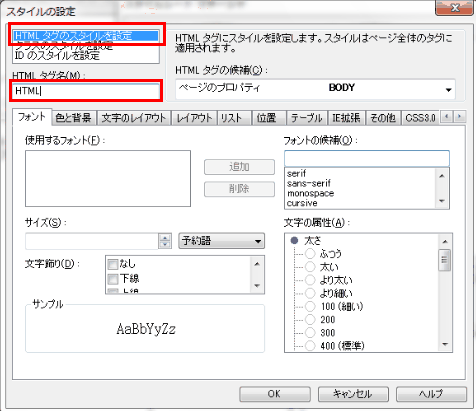Viewport: 476px width, 411px height.
Task: Switch to the 文字のレイアウト tab
Action: tap(134, 118)
